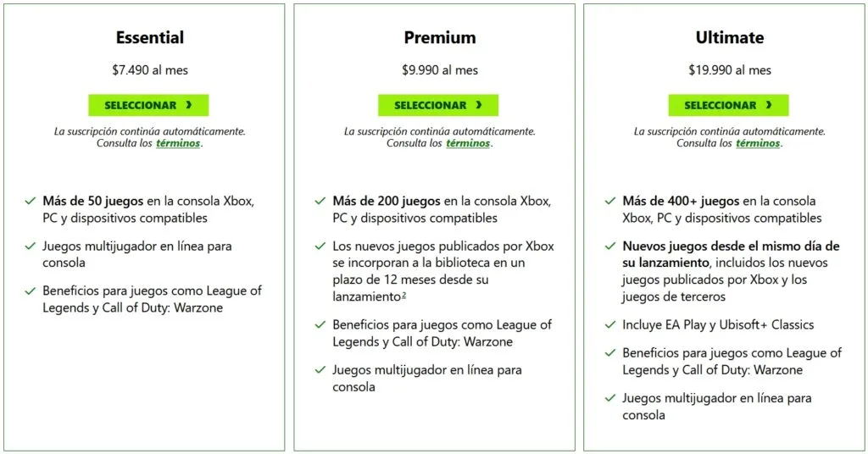The height and width of the screenshot is (454, 868).
Task: Click checkmark beside 'Más de 400+ juegos'
Action: 610,202
